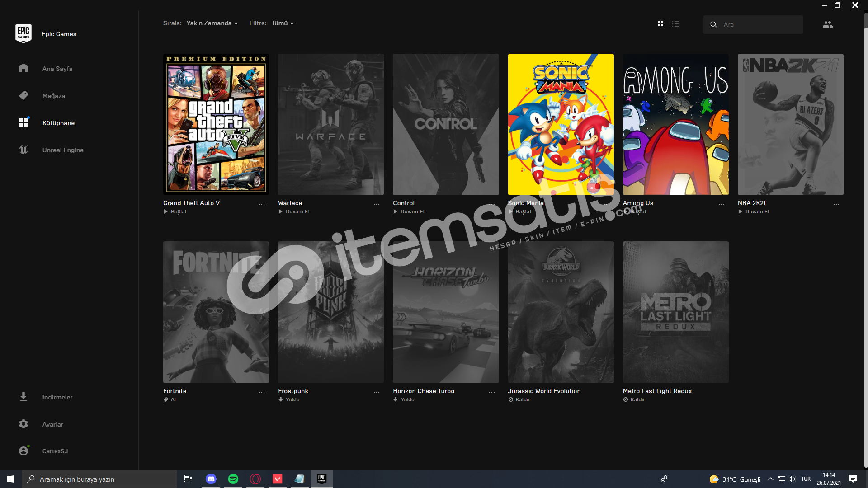Open options dots for Among Us
This screenshot has height=488, width=868.
pos(722,204)
